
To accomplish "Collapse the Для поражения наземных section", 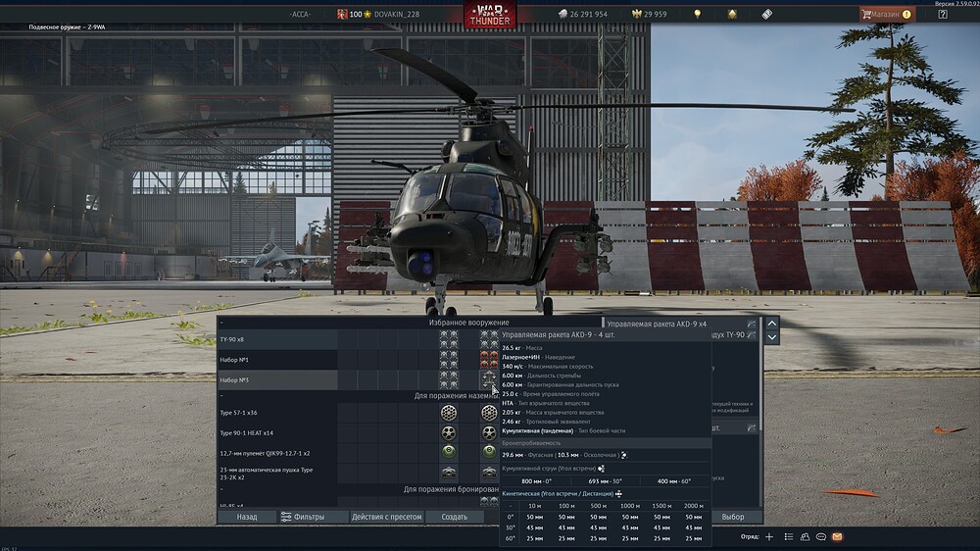I will 221,395.
